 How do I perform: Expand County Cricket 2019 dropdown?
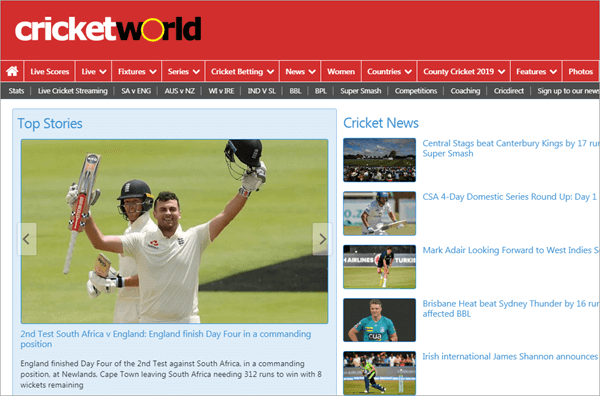tap(464, 72)
